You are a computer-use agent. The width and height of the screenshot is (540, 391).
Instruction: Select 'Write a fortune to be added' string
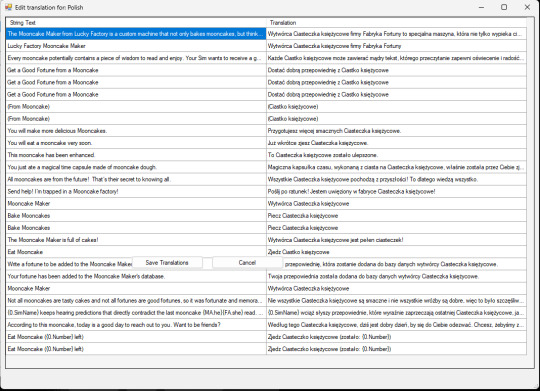click(x=69, y=264)
